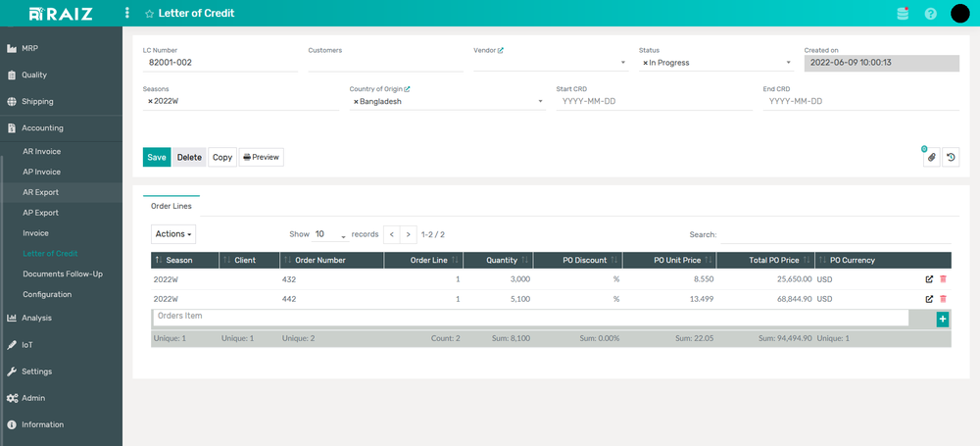Image resolution: width=980 pixels, height=446 pixels.
Task: Change records shown per page
Action: coord(330,234)
